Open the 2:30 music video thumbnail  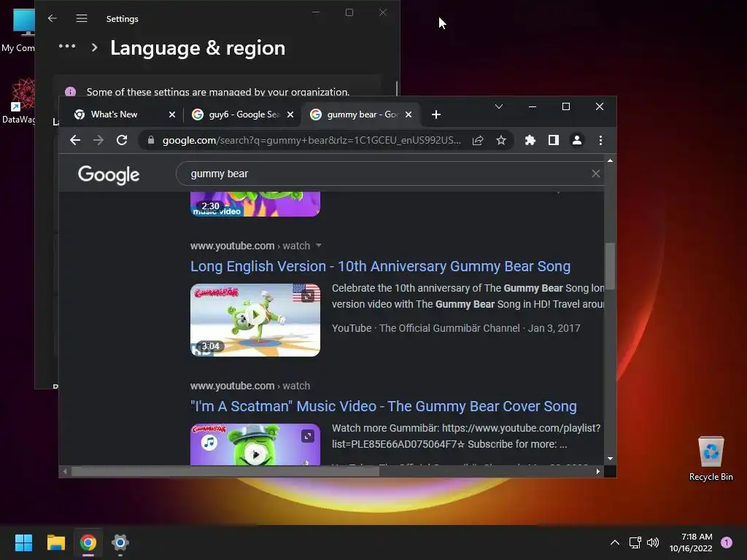point(255,204)
